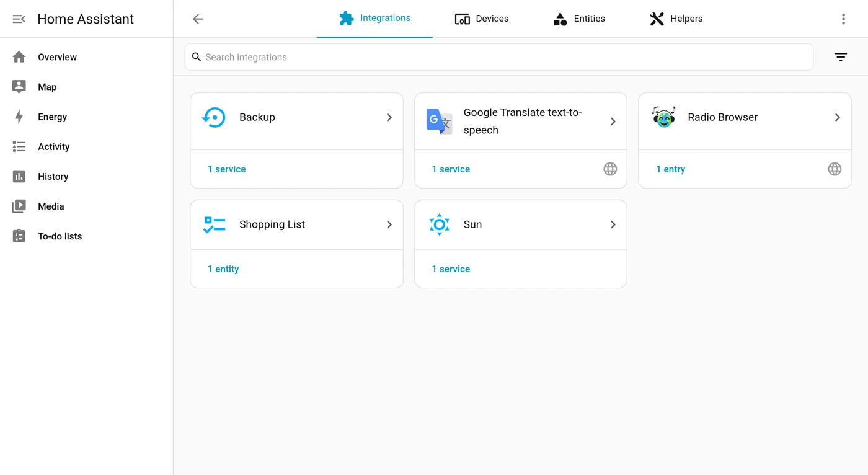Click the To-do lists clipboard icon

19,236
